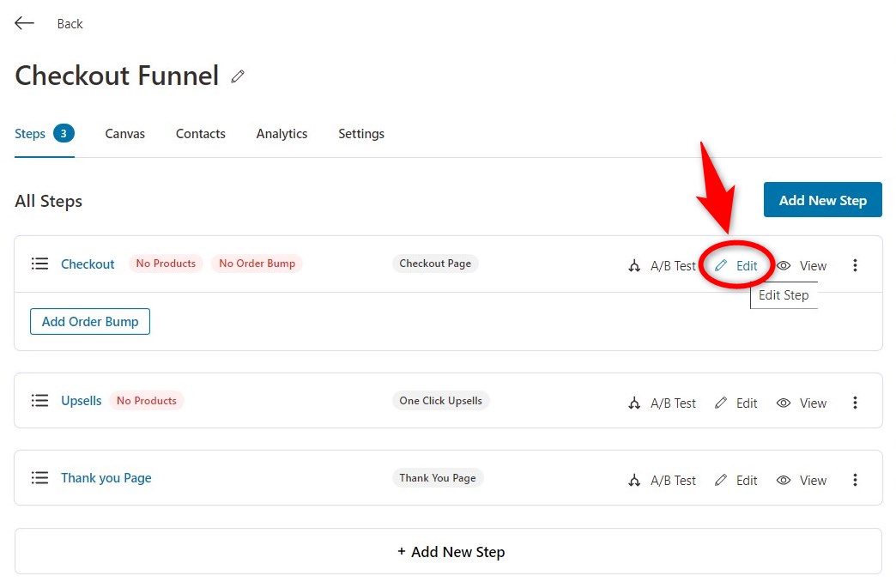Click the blue Add New Step button
This screenshot has height=588, width=896.
coord(822,200)
